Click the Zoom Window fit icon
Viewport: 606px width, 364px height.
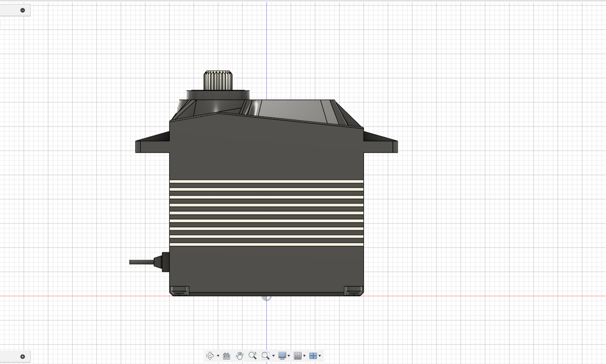[x=265, y=356]
